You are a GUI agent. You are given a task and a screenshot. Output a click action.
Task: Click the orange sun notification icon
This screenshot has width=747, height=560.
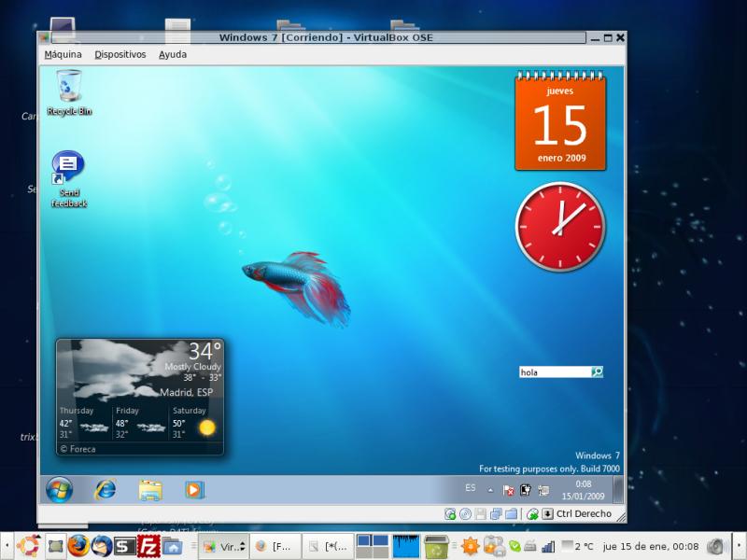click(x=470, y=547)
